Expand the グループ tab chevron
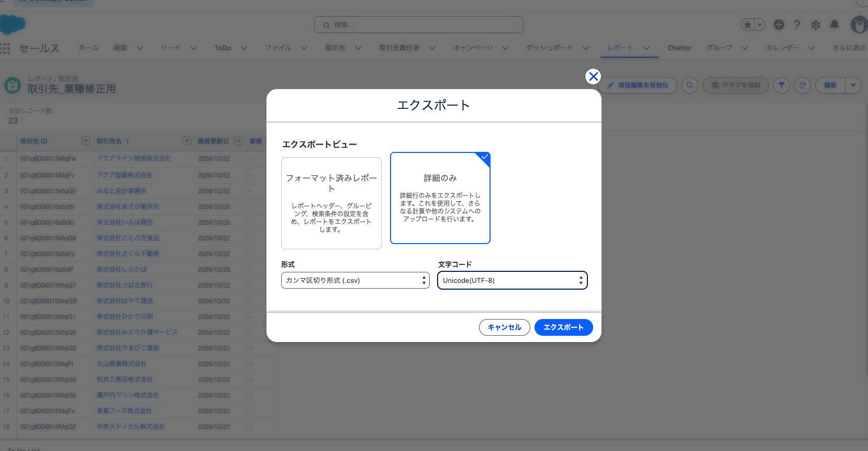 [x=745, y=48]
